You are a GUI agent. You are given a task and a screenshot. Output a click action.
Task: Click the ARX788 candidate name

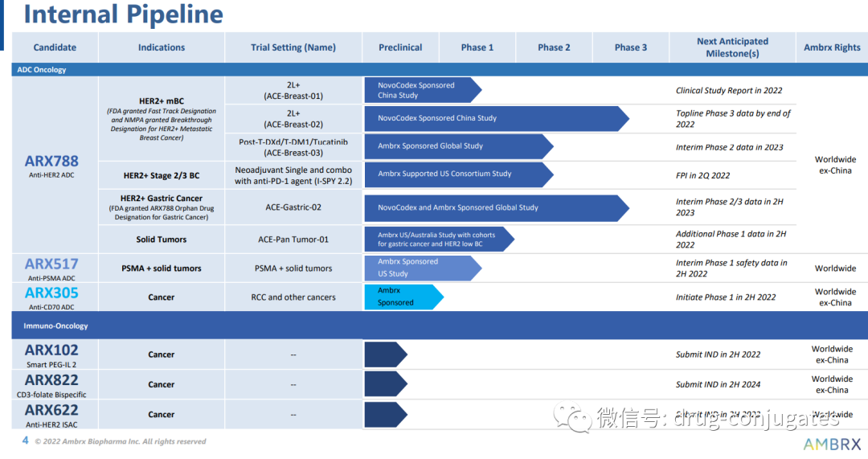pos(51,161)
